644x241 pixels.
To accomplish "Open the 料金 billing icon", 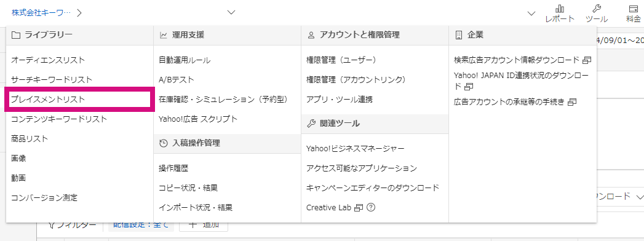I will [634, 9].
